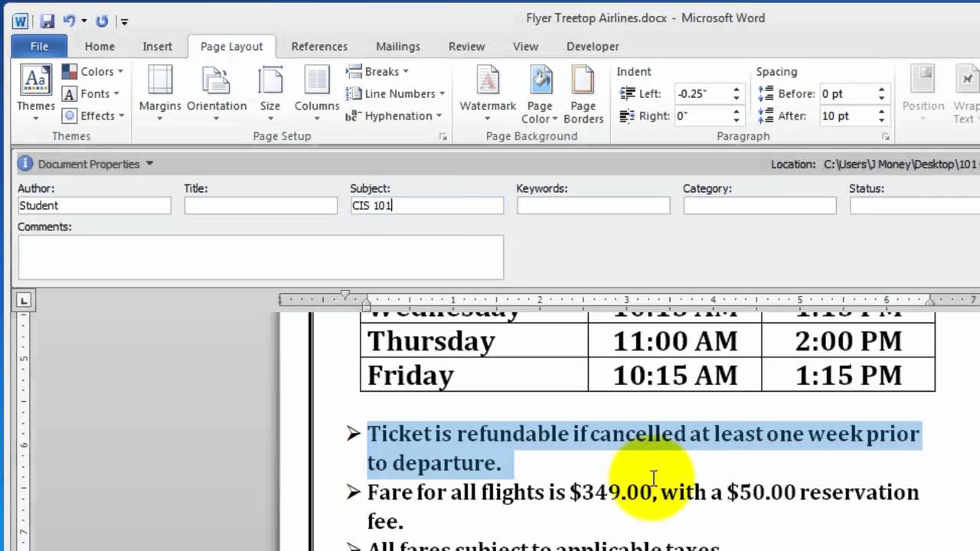Screen dimensions: 980x551
Task: Click the Document Properties info icon
Action: pyautogui.click(x=25, y=164)
